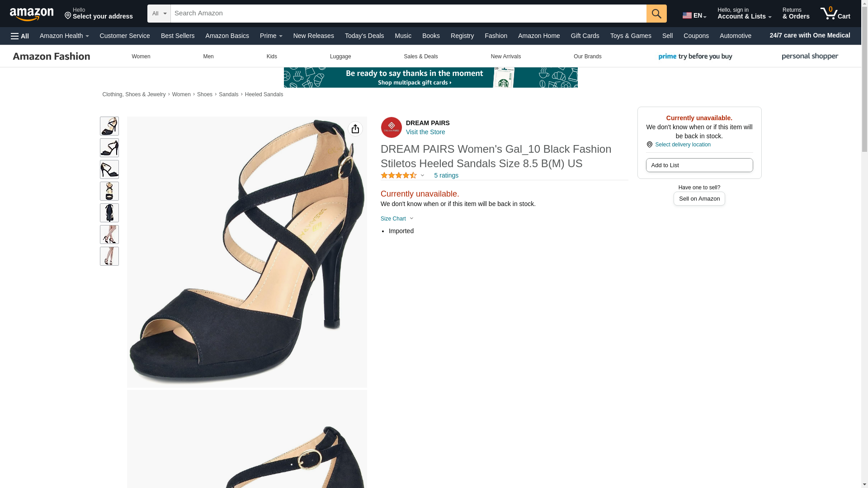Click the Amazon Fashion logo

click(52, 56)
